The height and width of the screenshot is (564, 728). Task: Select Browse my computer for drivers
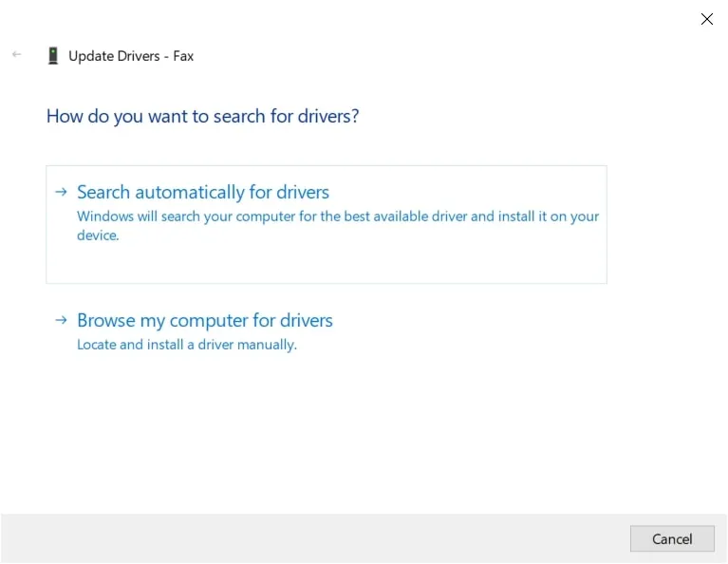pos(205,321)
